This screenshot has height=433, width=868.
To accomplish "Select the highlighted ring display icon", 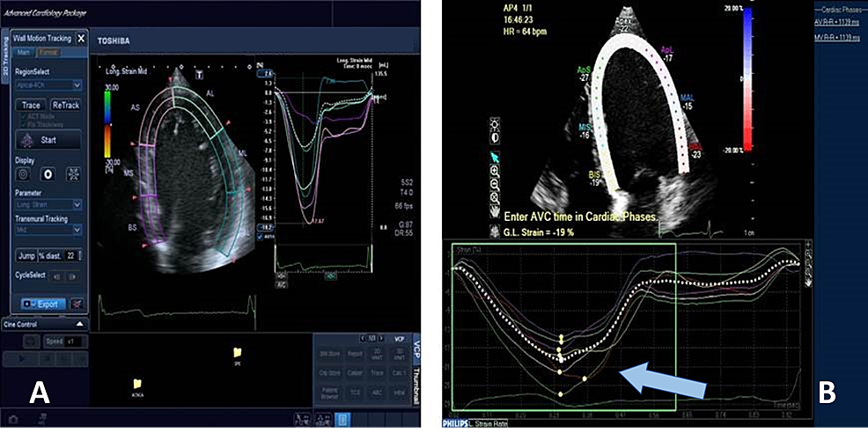I will tap(48, 174).
